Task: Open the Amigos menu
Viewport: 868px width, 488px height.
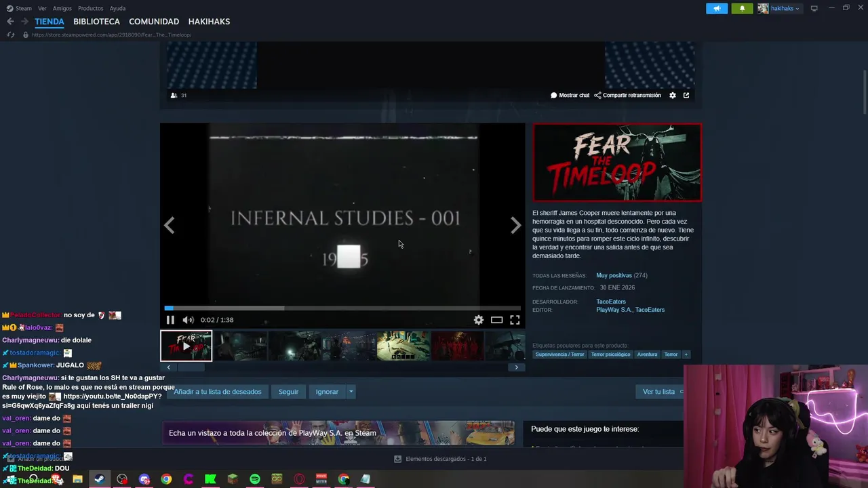Action: tap(62, 8)
